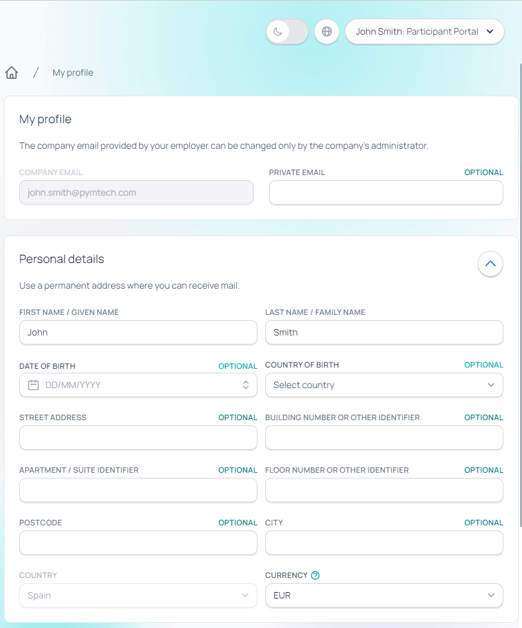Click the Postcode input field
This screenshot has height=628, width=522.
pos(138,543)
